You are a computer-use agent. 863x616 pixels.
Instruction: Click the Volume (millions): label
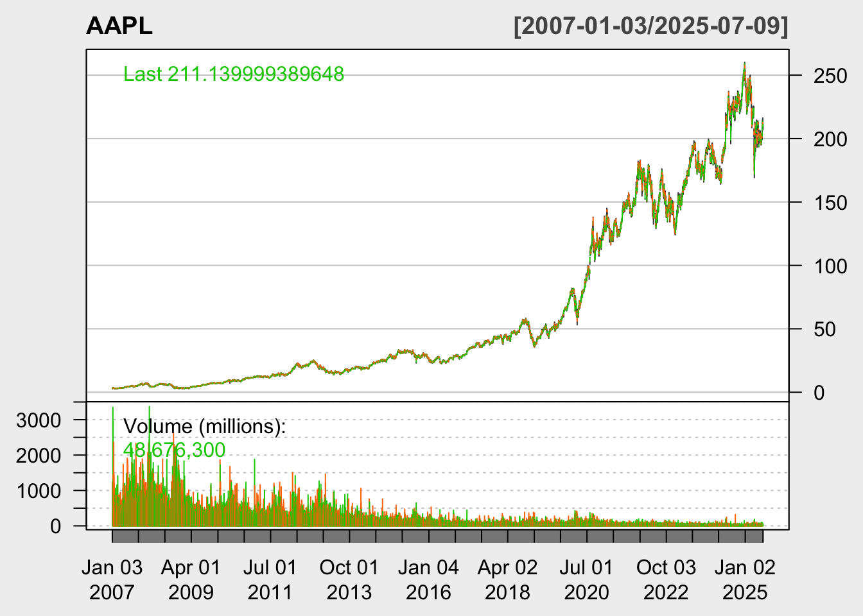pos(204,427)
